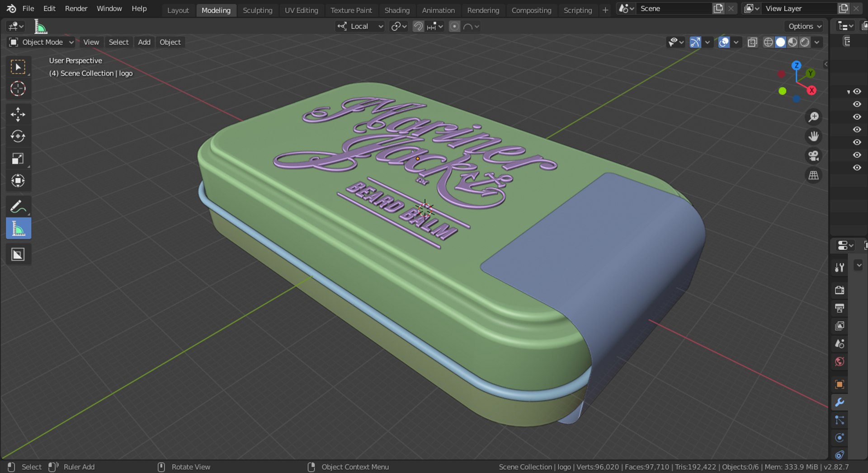Click the red X axis gizmo ball
The width and height of the screenshot is (868, 473).
(x=812, y=90)
